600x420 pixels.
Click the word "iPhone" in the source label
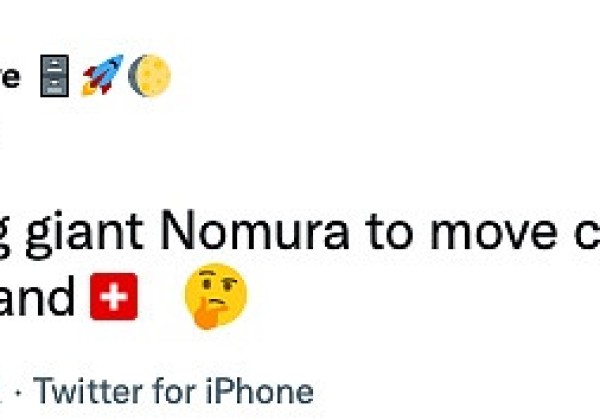coord(268,391)
